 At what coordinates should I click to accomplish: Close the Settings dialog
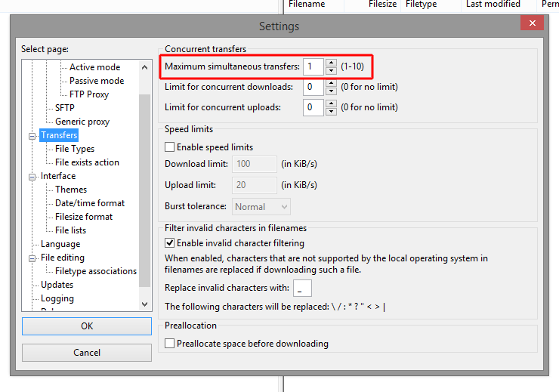[533, 24]
